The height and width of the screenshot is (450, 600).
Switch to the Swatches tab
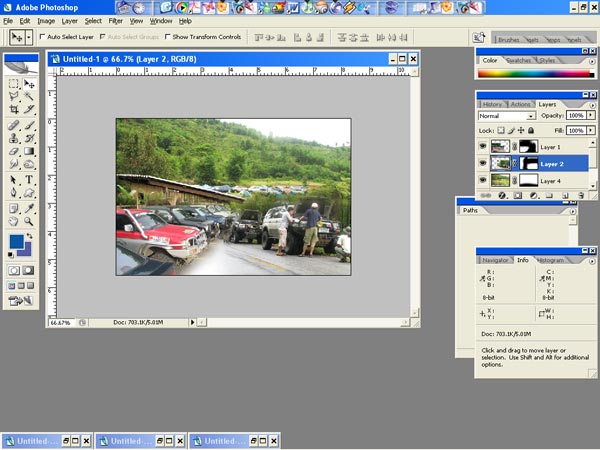tap(518, 60)
